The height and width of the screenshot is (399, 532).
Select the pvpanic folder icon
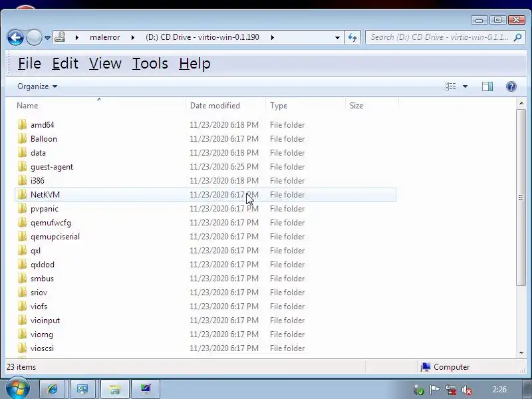coord(22,208)
